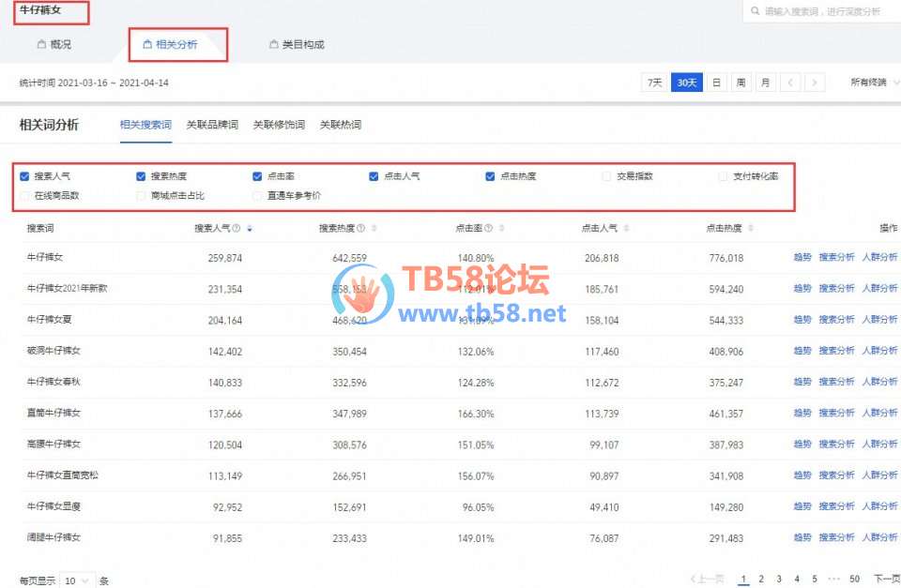This screenshot has height=588, width=901.
Task: Open the 所有终端 dropdown
Action: pyautogui.click(x=873, y=83)
